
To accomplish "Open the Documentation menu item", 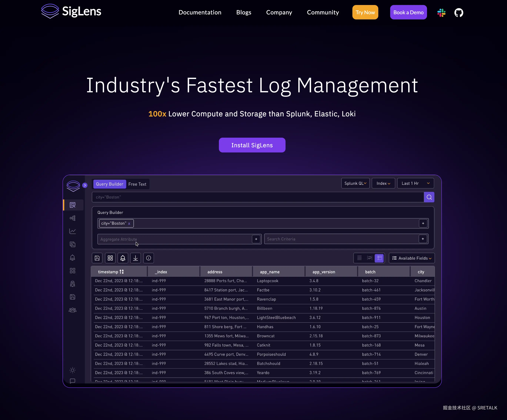I will click(x=200, y=12).
